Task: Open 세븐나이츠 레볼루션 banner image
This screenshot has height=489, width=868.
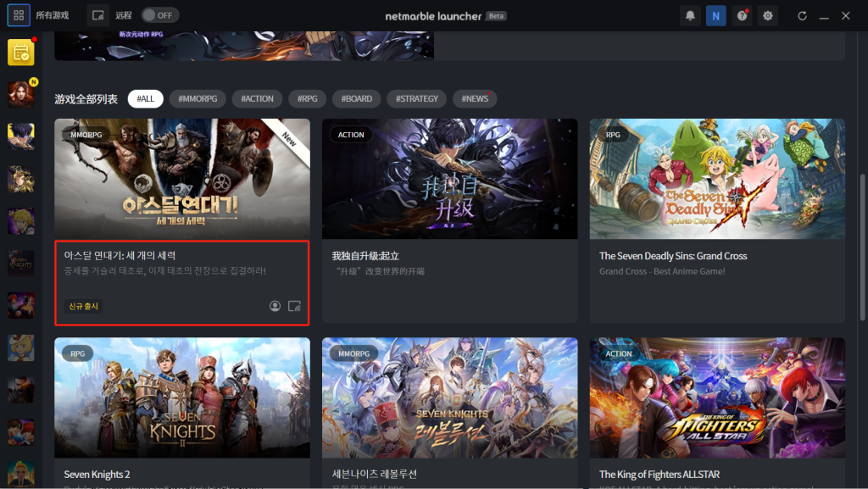Action: click(449, 397)
